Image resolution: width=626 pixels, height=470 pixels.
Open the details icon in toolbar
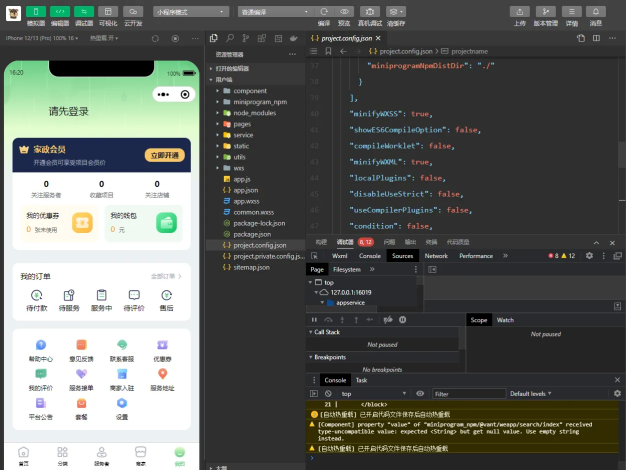click(572, 12)
